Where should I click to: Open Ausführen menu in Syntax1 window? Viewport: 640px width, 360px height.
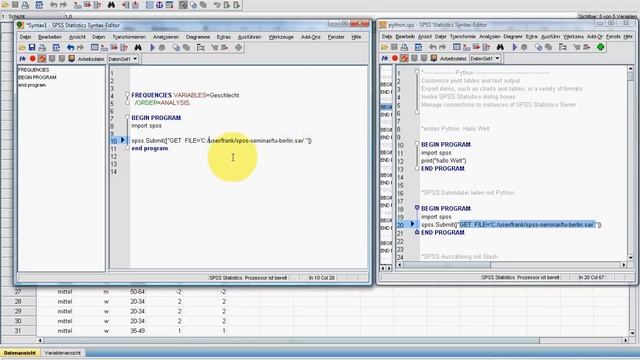click(x=249, y=37)
